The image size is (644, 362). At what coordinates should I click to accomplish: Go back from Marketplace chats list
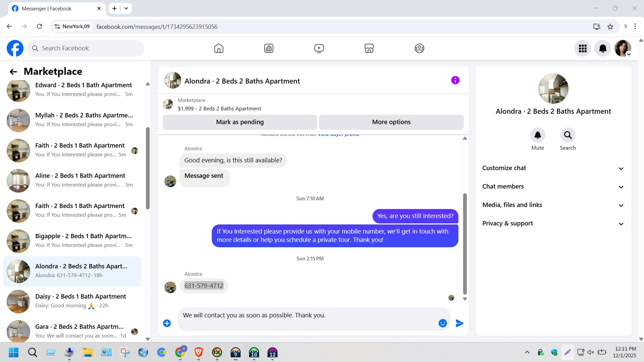pos(13,71)
